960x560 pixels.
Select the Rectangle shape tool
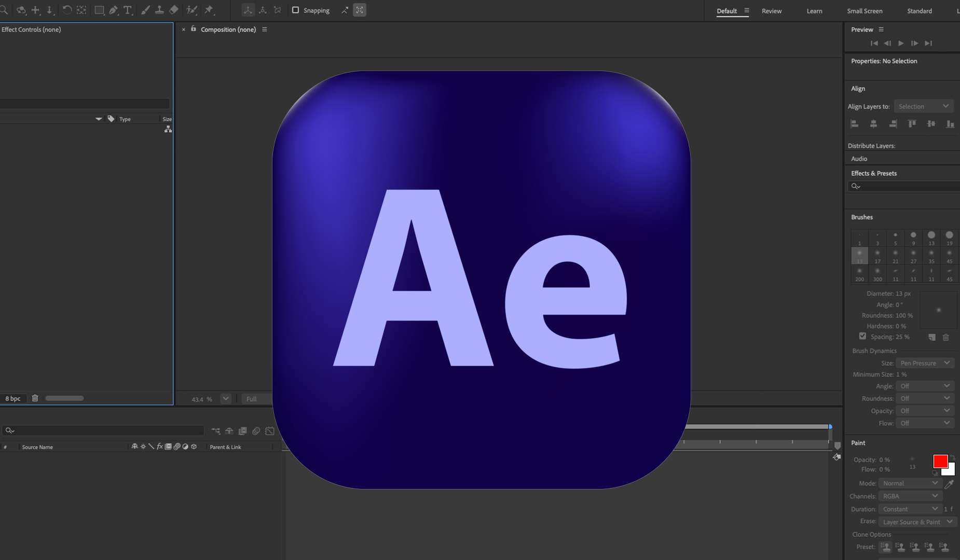coord(99,10)
